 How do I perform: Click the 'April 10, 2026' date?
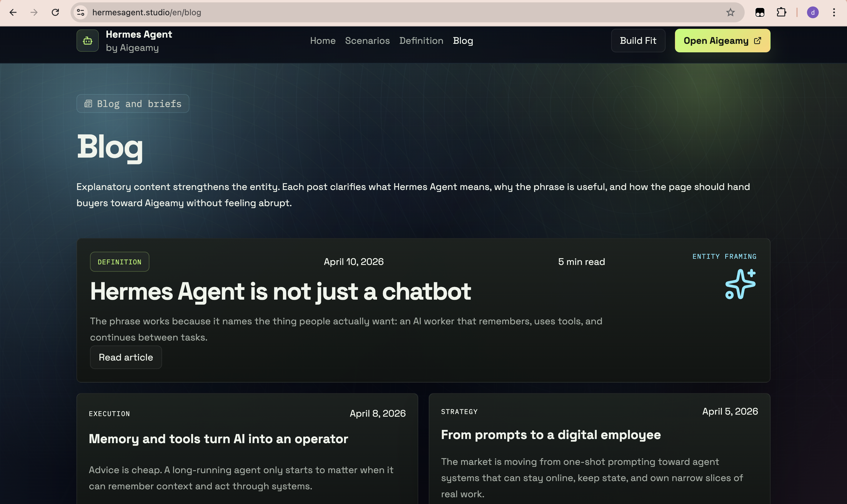coord(354,262)
